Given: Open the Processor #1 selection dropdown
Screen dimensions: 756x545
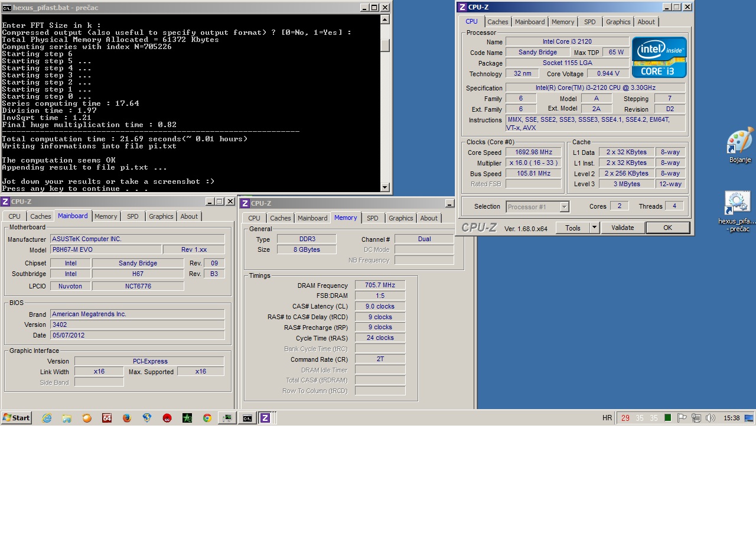Looking at the screenshot, I should coord(537,206).
